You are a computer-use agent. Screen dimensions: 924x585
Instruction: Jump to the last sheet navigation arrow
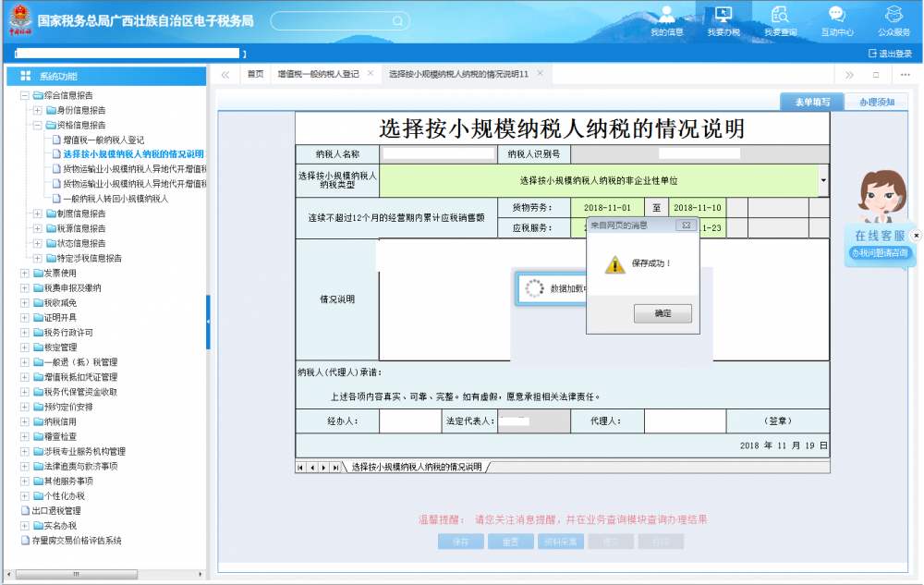coord(334,468)
